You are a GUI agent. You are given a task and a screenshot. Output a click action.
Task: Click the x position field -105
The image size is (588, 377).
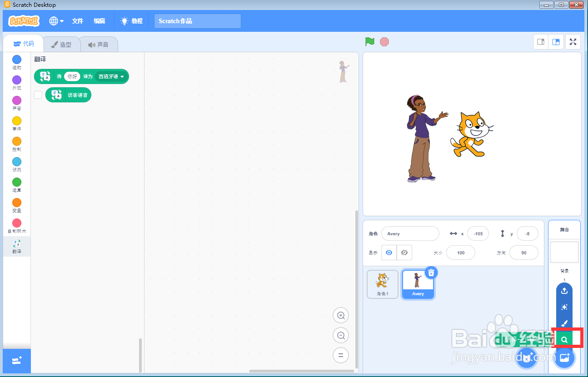pyautogui.click(x=478, y=233)
